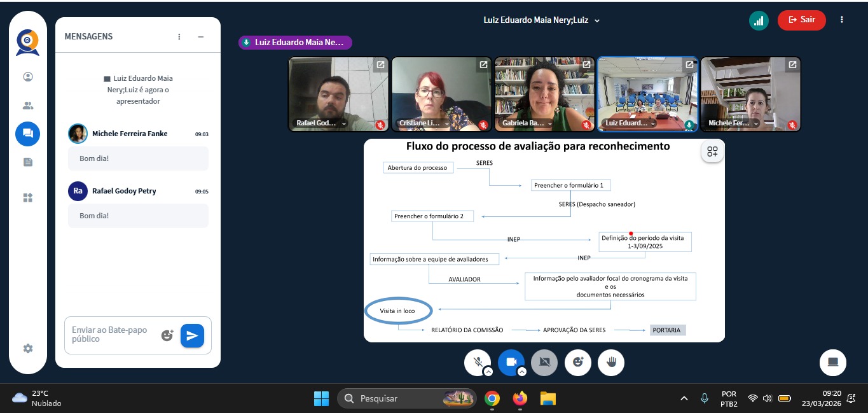Viewport: 868px width, 413px height.
Task: Expand the meeting title dropdown
Action: click(x=596, y=20)
